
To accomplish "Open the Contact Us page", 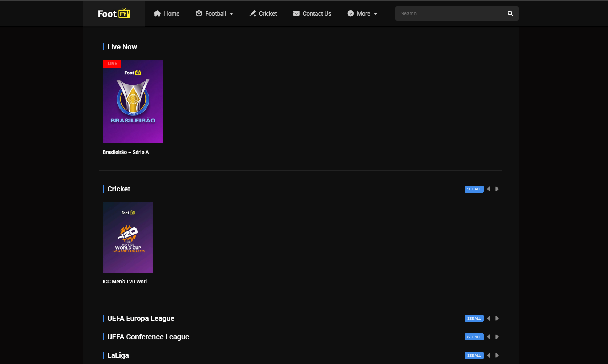I will pyautogui.click(x=312, y=13).
